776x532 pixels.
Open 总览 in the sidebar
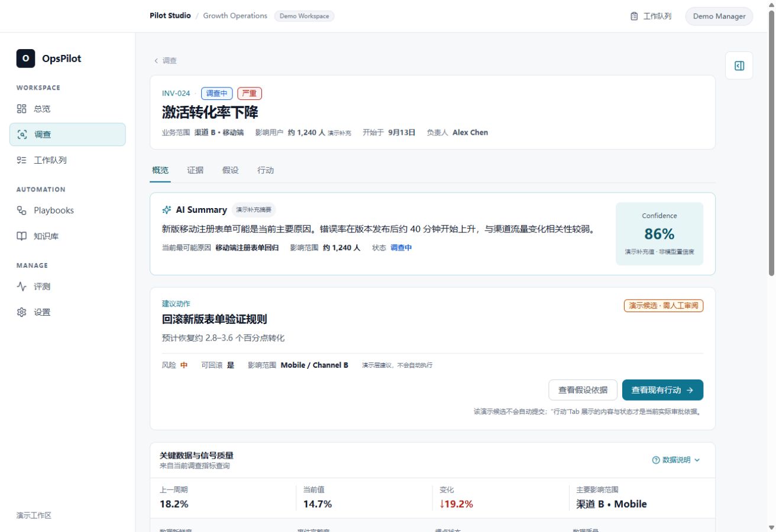(x=67, y=109)
